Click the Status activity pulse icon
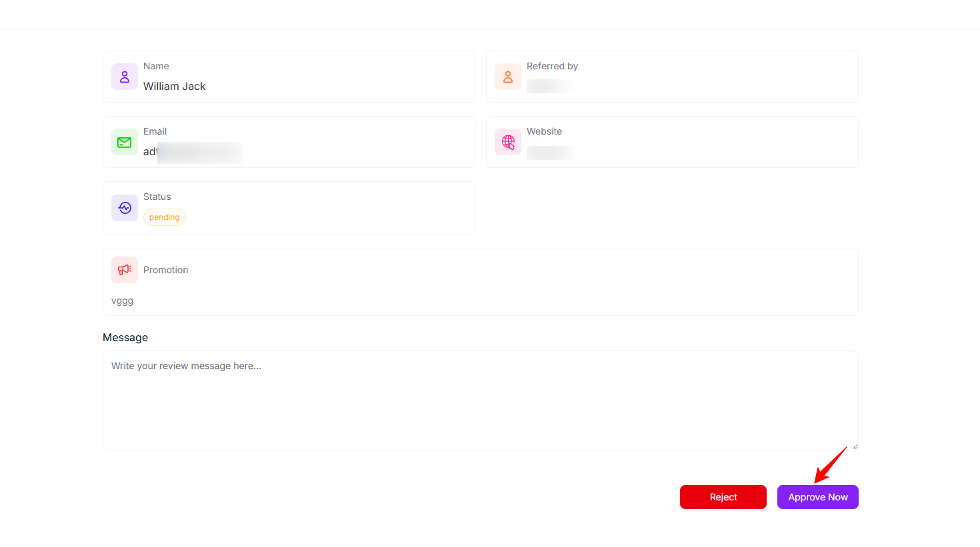Image resolution: width=980 pixels, height=547 pixels. pos(125,208)
